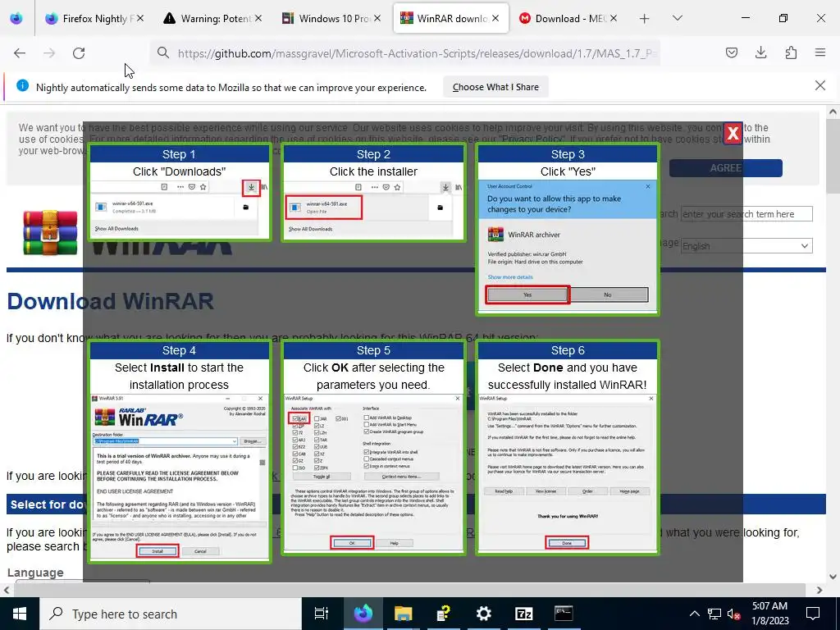Click the address bar URL field
This screenshot has width=840, height=630.
404,53
